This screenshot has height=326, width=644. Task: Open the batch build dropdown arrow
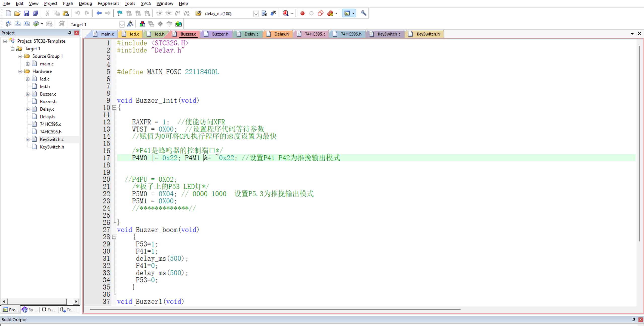point(42,24)
